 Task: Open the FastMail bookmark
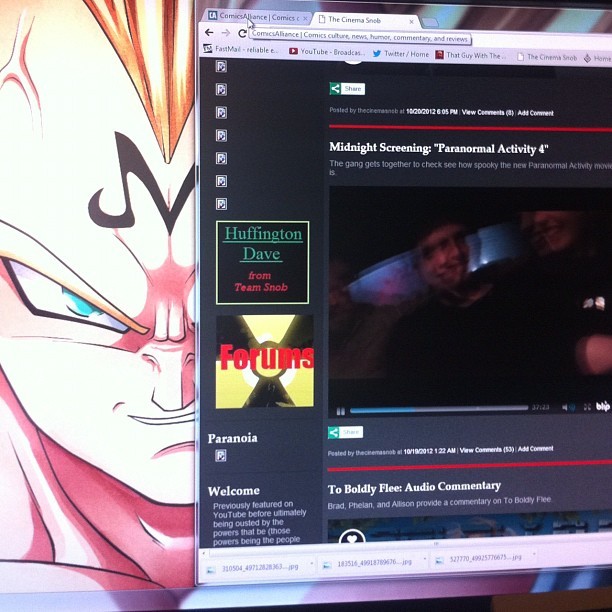(x=241, y=50)
